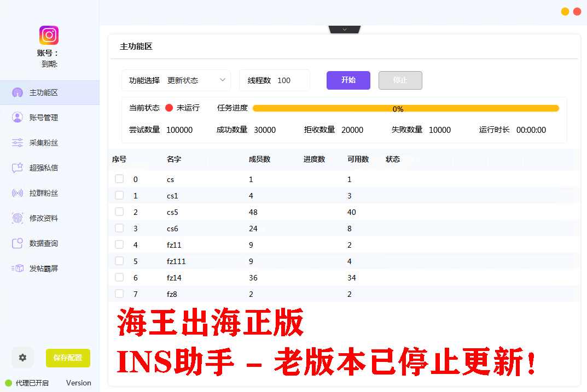
Task: Click the yellow 保存配置 button
Action: click(68, 358)
